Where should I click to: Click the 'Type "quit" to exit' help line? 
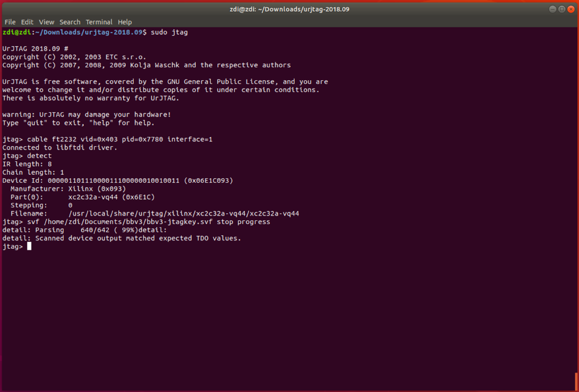point(78,123)
